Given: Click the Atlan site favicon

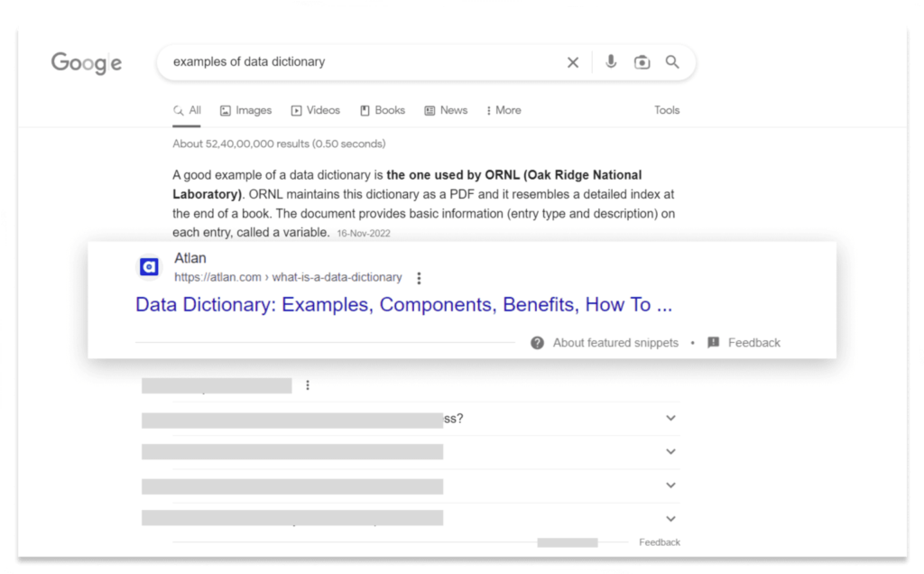Looking at the screenshot, I should (149, 267).
